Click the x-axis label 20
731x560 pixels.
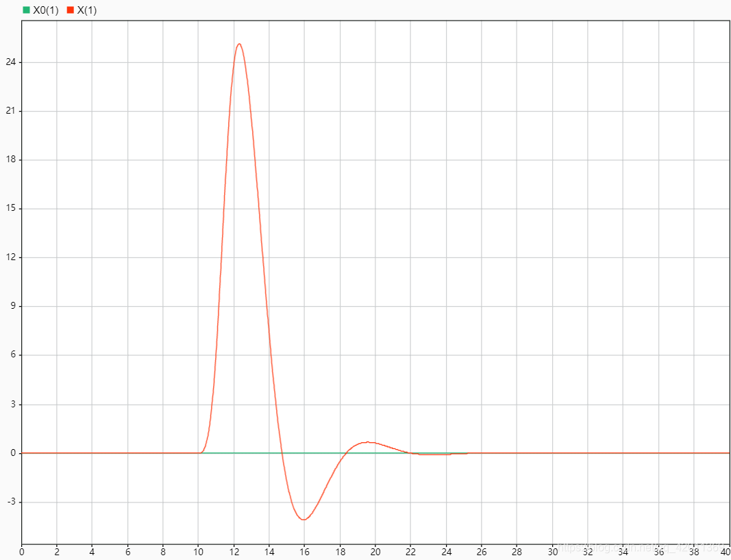375,552
